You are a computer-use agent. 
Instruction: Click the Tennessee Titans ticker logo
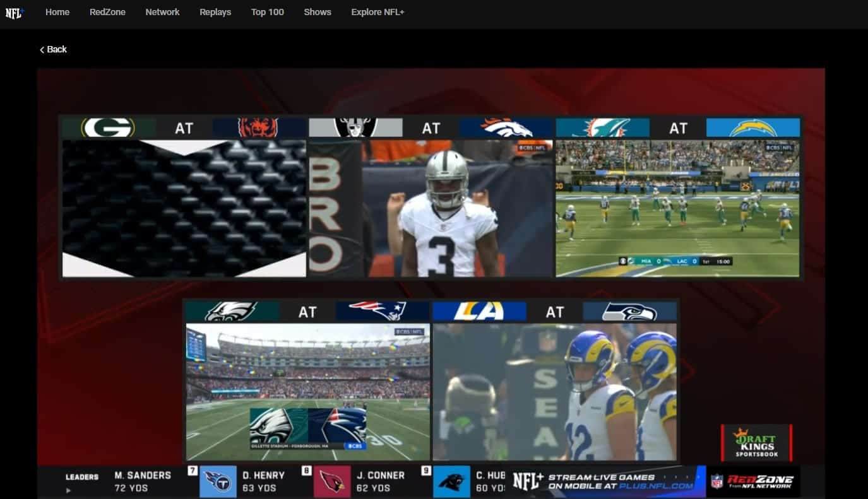click(x=218, y=482)
